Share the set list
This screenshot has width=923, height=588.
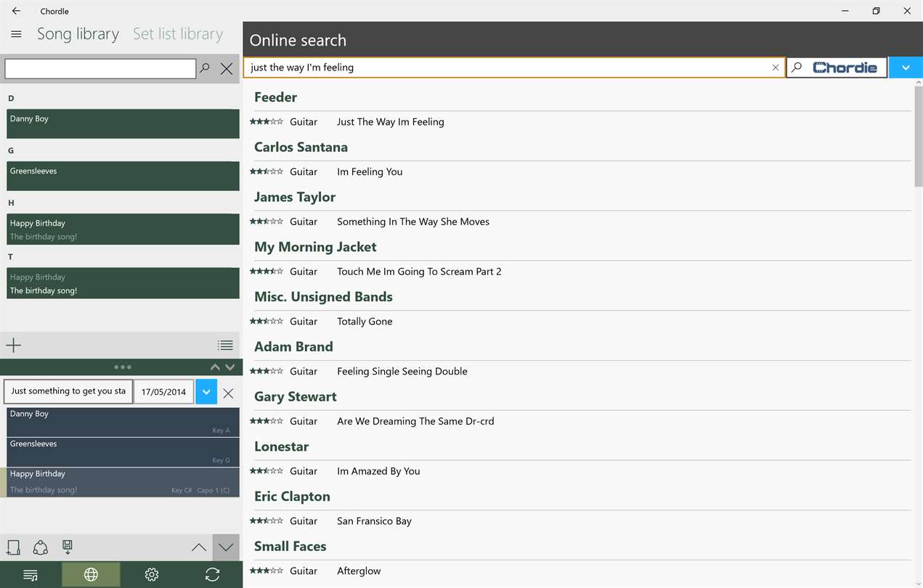click(41, 547)
